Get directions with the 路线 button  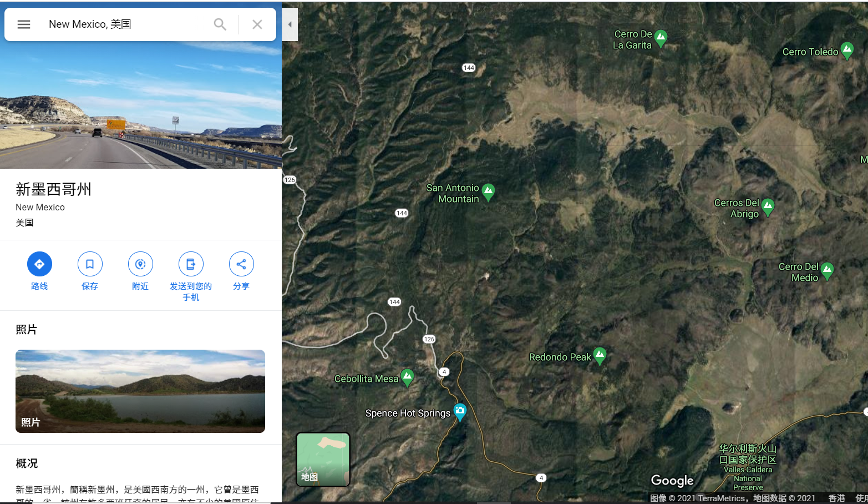click(39, 264)
